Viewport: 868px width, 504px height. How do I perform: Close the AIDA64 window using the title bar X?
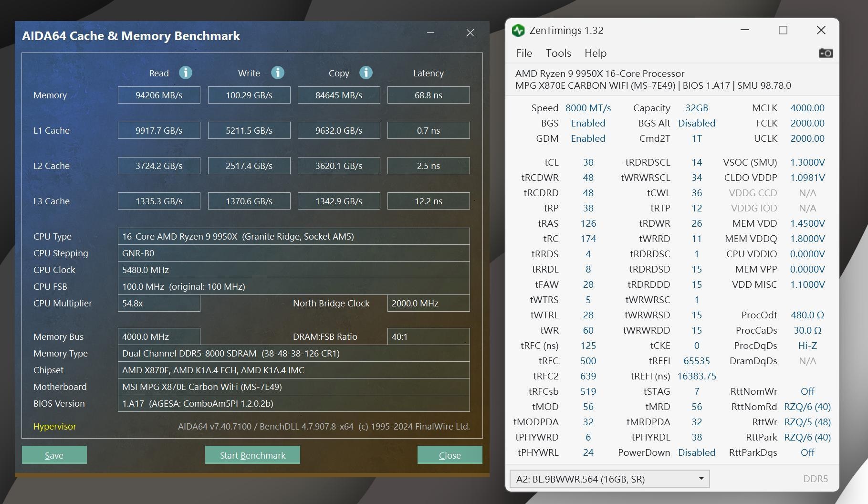tap(470, 32)
